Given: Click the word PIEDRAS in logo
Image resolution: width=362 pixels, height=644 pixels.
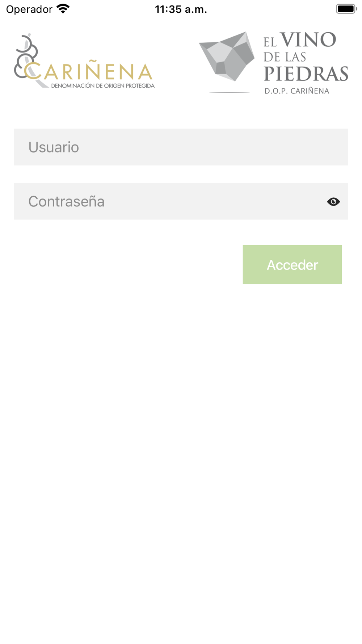Looking at the screenshot, I should pos(306,74).
